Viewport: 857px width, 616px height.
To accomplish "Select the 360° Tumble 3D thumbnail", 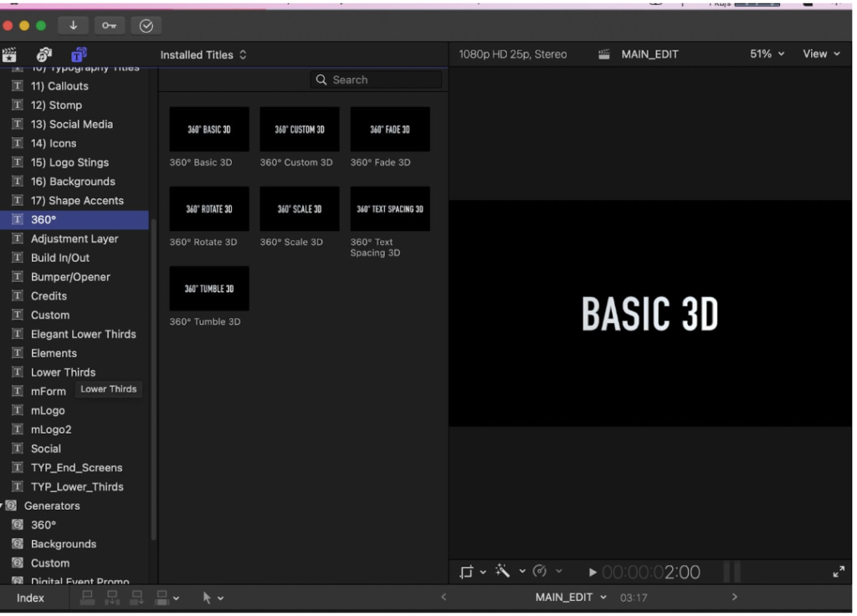I will click(209, 289).
